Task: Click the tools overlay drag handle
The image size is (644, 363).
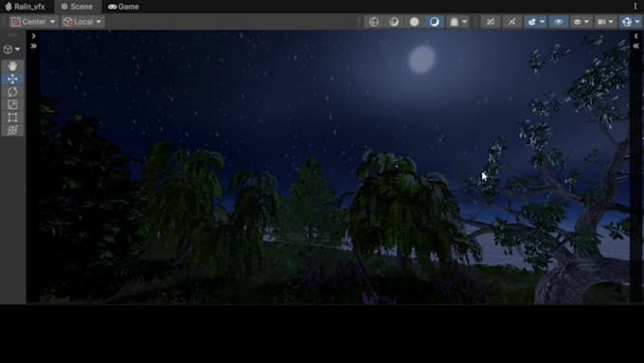Action: [x=12, y=35]
